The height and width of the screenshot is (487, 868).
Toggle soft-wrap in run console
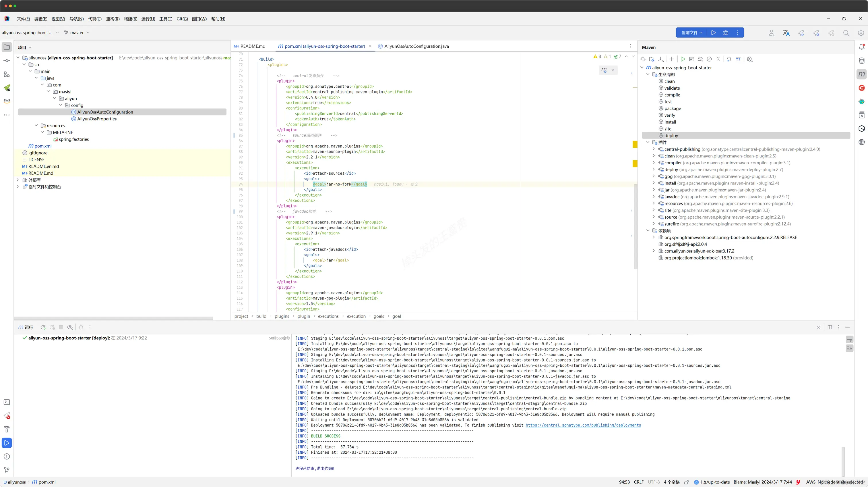click(x=849, y=339)
